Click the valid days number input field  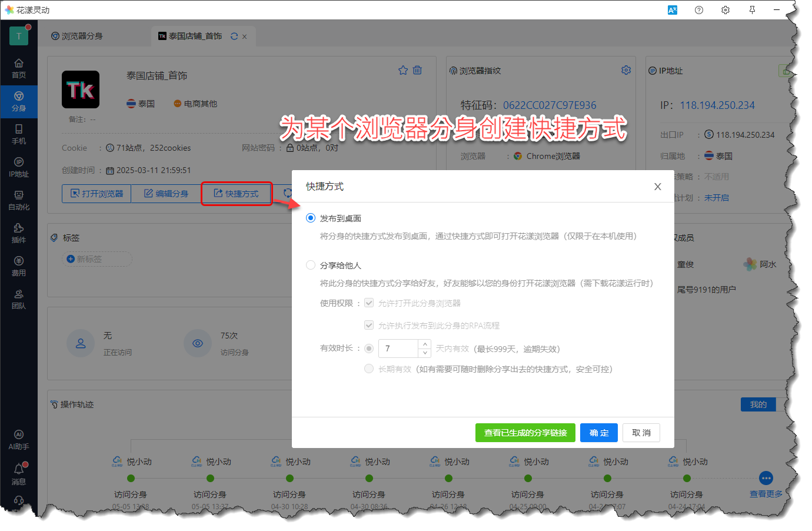(x=398, y=349)
